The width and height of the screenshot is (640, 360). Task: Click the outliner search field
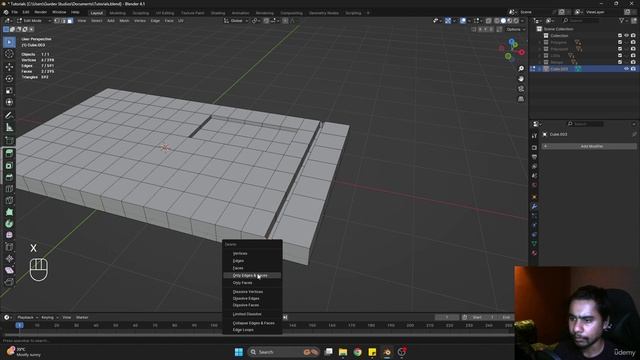(580, 20)
